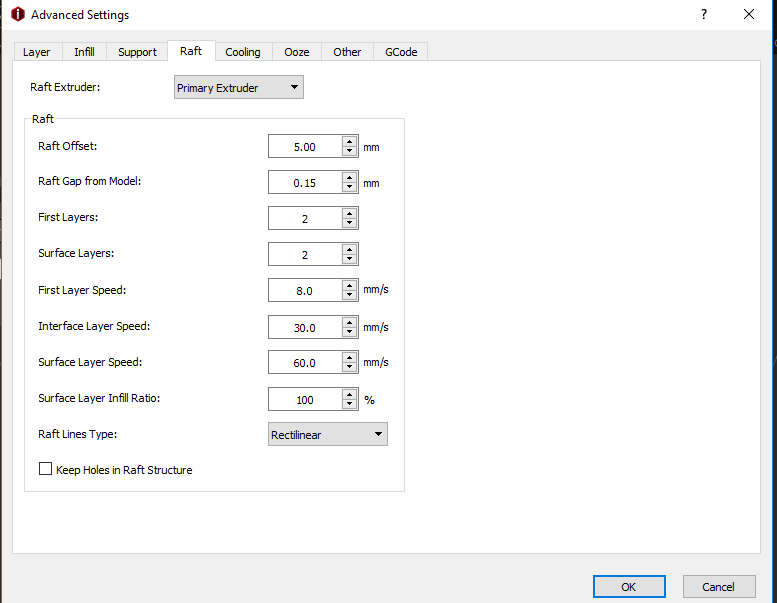
Task: Click the Raft Lines Type label
Action: pyautogui.click(x=77, y=434)
